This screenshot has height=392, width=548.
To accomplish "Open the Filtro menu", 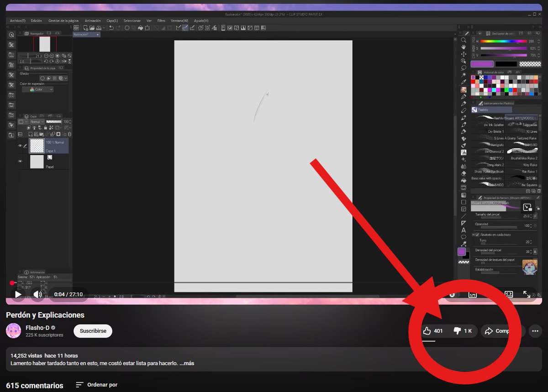I will pos(161,21).
